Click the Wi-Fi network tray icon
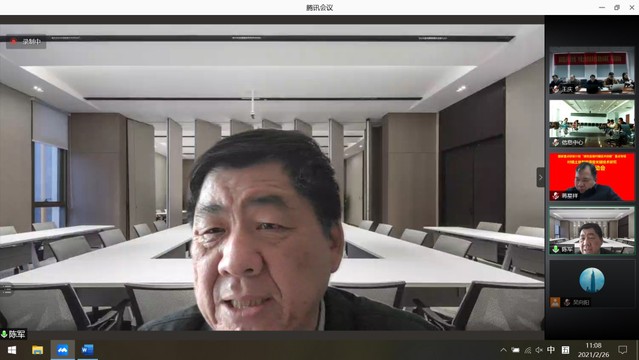The height and width of the screenshot is (360, 639). click(x=528, y=350)
